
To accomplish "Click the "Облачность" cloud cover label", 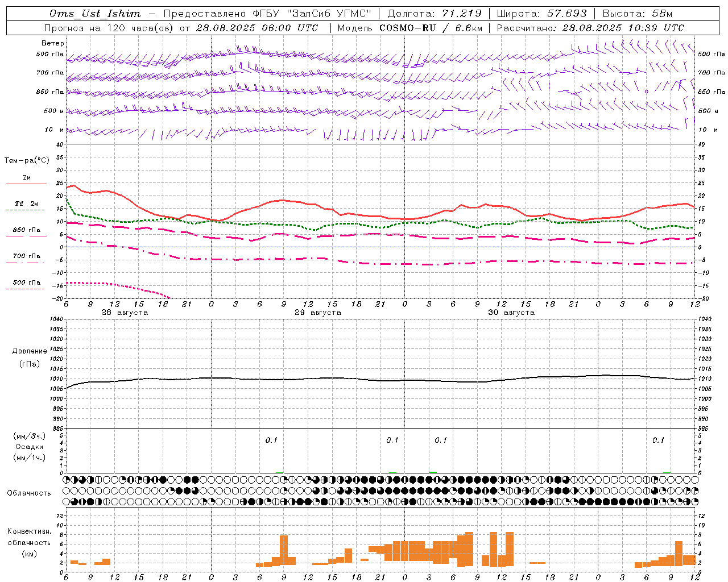I will tap(29, 493).
